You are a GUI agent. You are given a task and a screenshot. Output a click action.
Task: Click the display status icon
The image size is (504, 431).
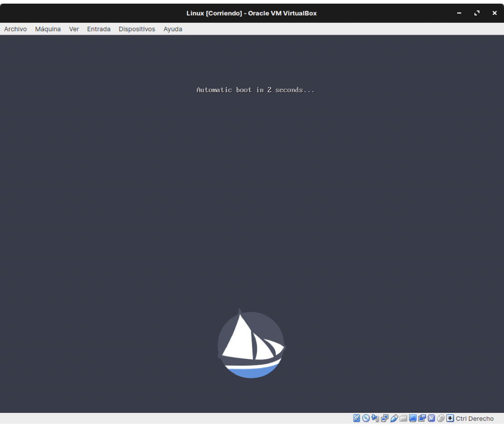click(x=413, y=418)
